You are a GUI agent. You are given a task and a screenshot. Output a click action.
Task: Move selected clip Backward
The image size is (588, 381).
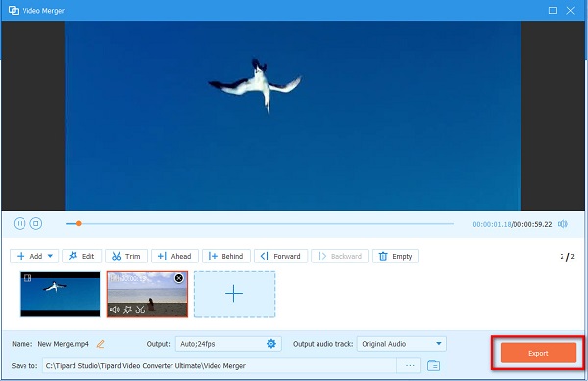point(340,256)
